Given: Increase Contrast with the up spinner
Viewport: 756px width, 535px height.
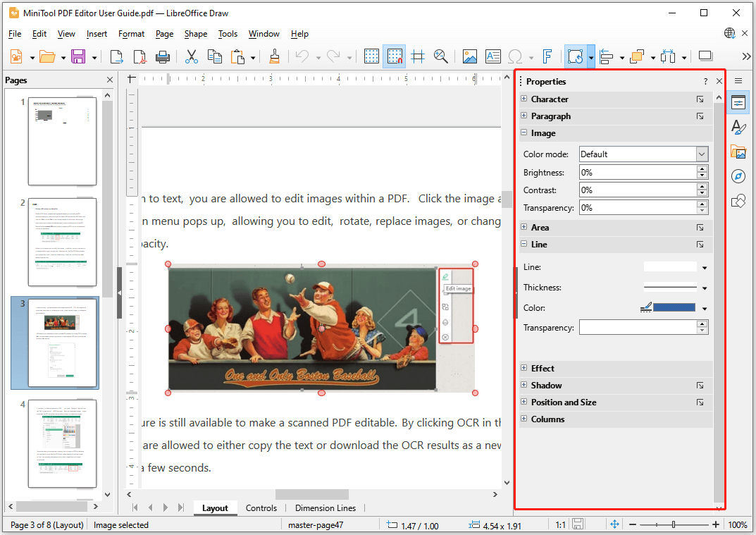Looking at the screenshot, I should (x=702, y=186).
